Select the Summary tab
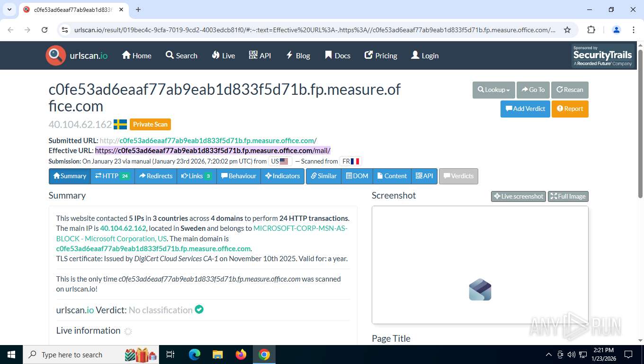Viewport: 644px width, 364px height. click(x=70, y=176)
